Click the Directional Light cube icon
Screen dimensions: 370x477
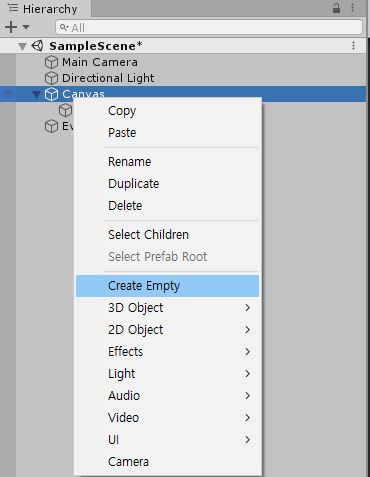click(51, 78)
